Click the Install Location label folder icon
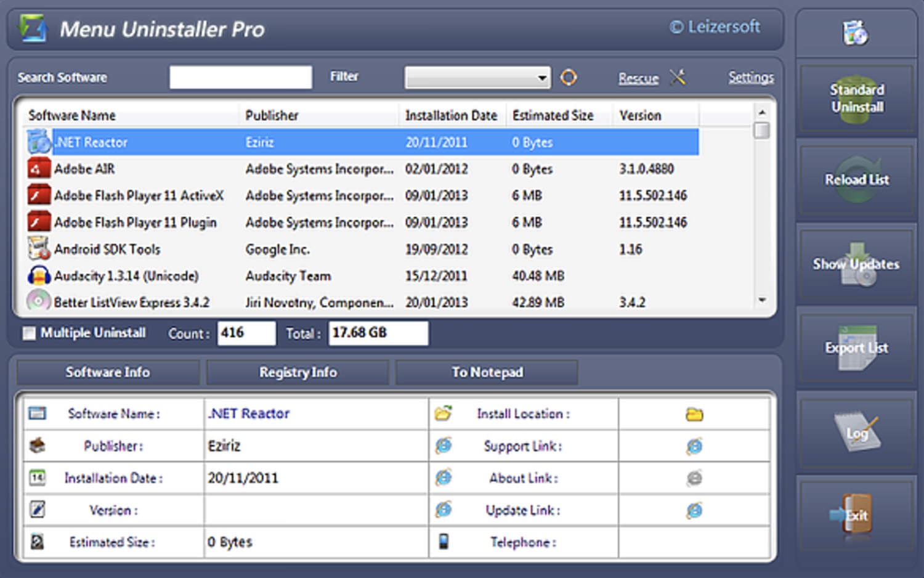This screenshot has width=924, height=578. [x=444, y=413]
